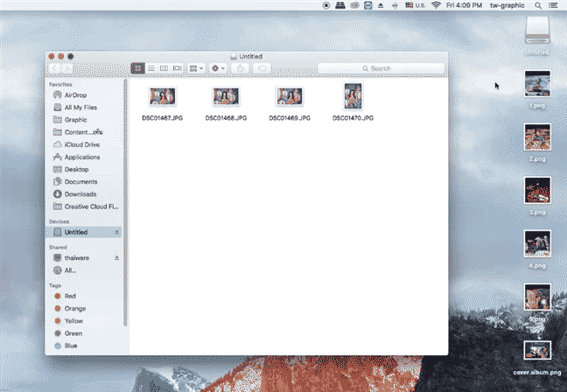The height and width of the screenshot is (392, 567).
Task: Select the 4.png desktop file
Action: tap(538, 244)
